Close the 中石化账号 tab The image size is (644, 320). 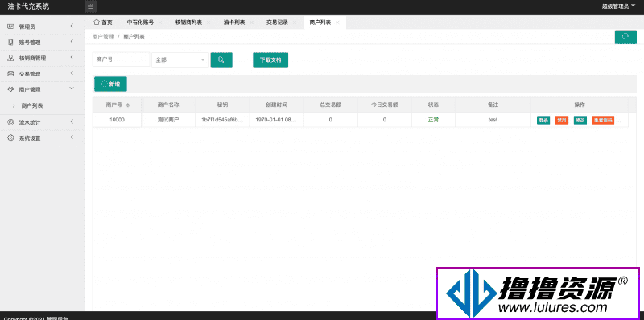pos(160,23)
